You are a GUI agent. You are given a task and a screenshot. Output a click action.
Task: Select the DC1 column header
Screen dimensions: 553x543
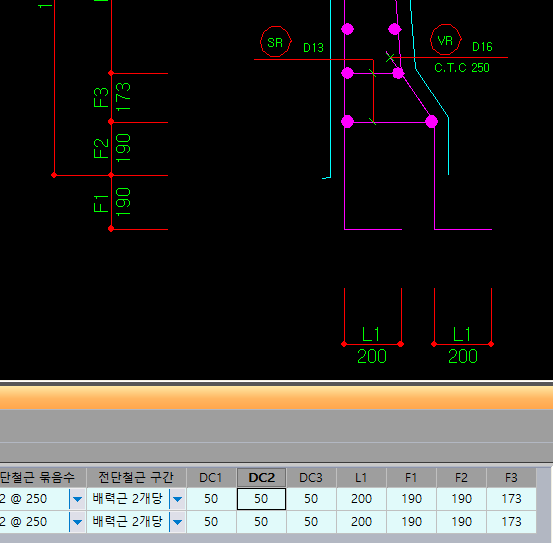point(211,478)
